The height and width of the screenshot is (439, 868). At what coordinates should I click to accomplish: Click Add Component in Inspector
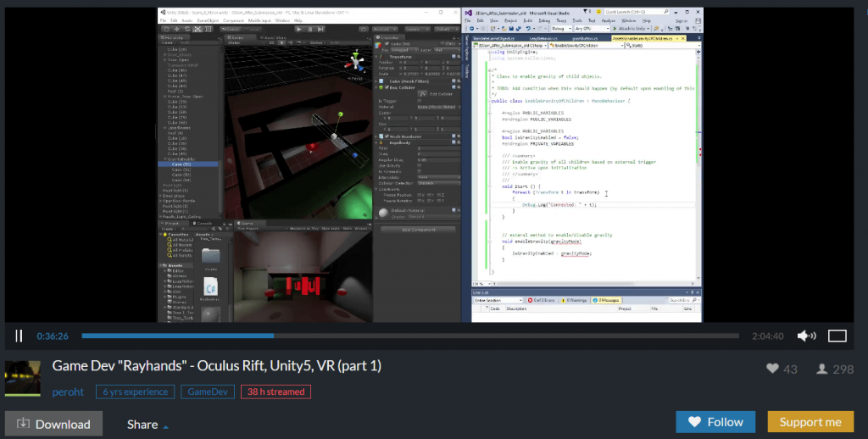pyautogui.click(x=419, y=230)
